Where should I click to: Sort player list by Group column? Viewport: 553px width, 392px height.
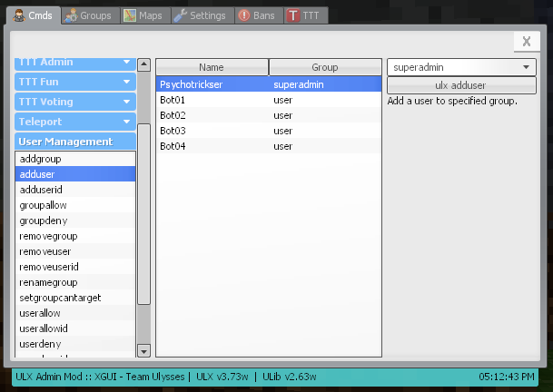[x=325, y=67]
